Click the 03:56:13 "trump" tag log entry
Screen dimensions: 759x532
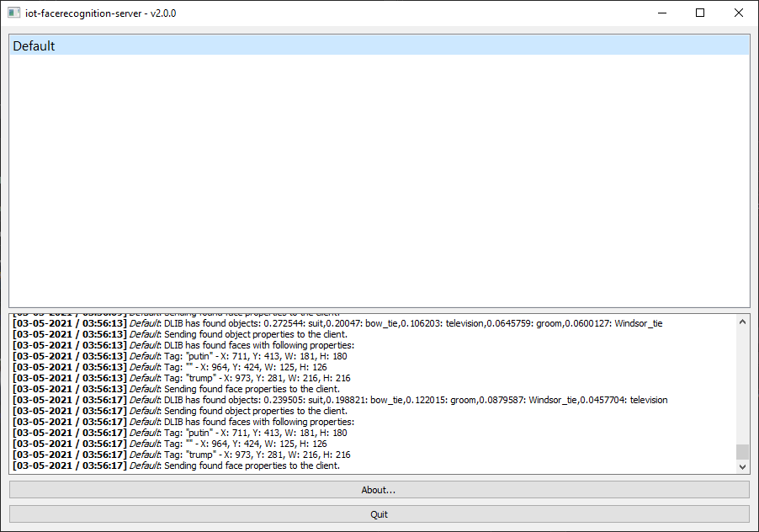coord(252,378)
